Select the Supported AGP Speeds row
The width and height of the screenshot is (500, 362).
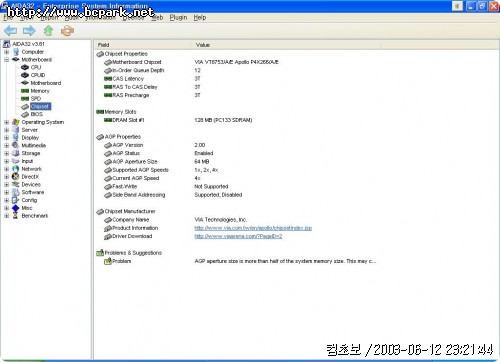[237, 170]
